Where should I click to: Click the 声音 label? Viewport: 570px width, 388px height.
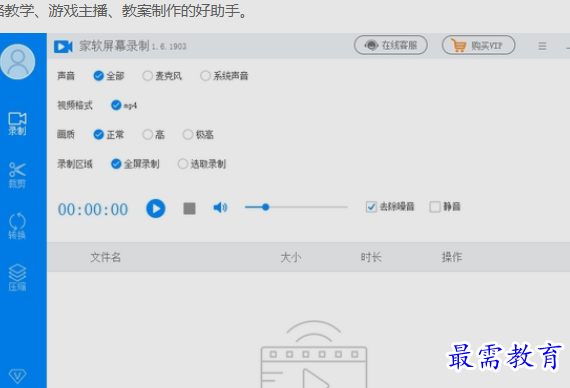[66, 76]
